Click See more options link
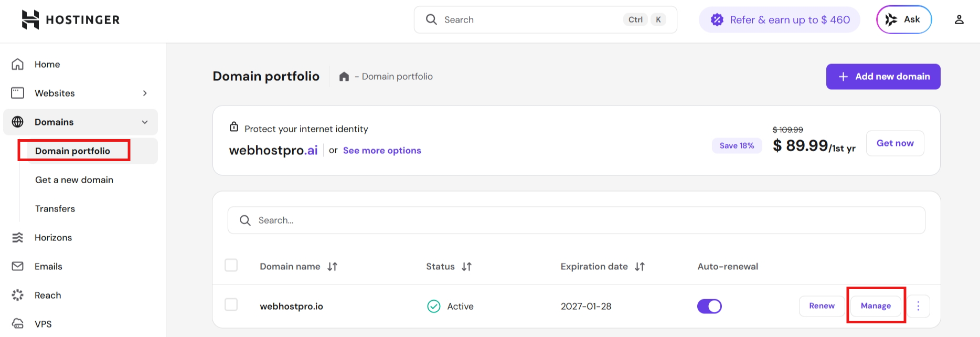980x337 pixels. 382,151
